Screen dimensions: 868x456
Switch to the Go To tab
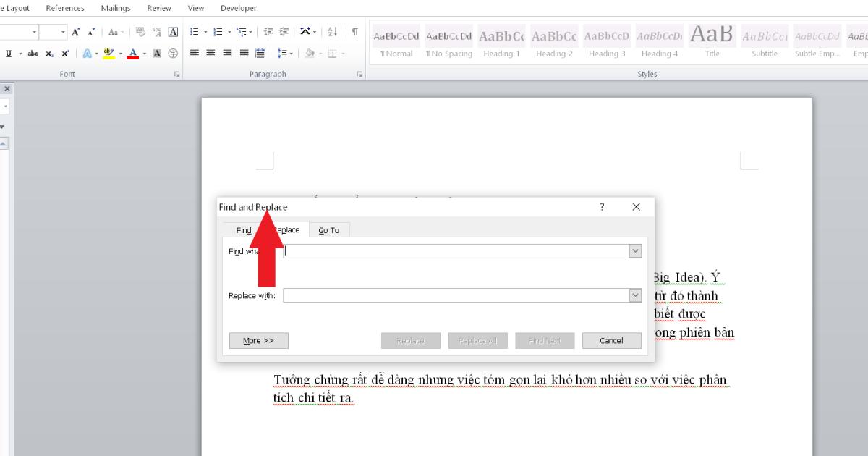pyautogui.click(x=329, y=230)
